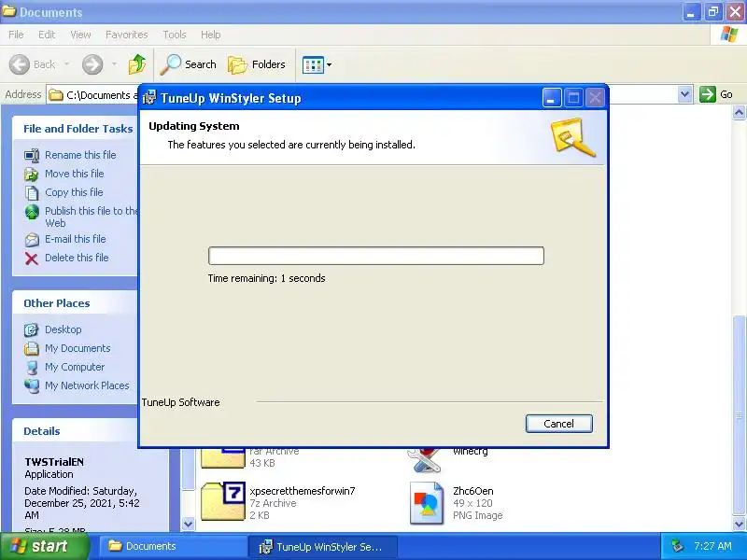The image size is (747, 560).
Task: Click the Copy this file icon
Action: [x=32, y=192]
